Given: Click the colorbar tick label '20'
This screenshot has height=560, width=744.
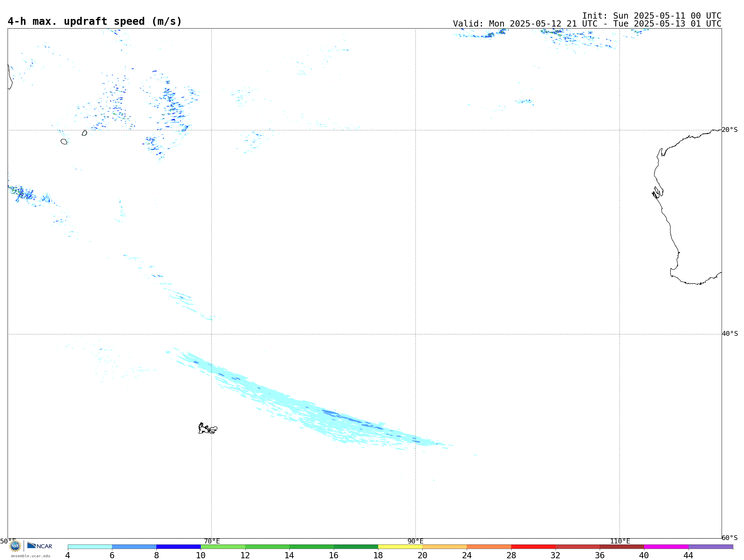Looking at the screenshot, I should [x=423, y=555].
